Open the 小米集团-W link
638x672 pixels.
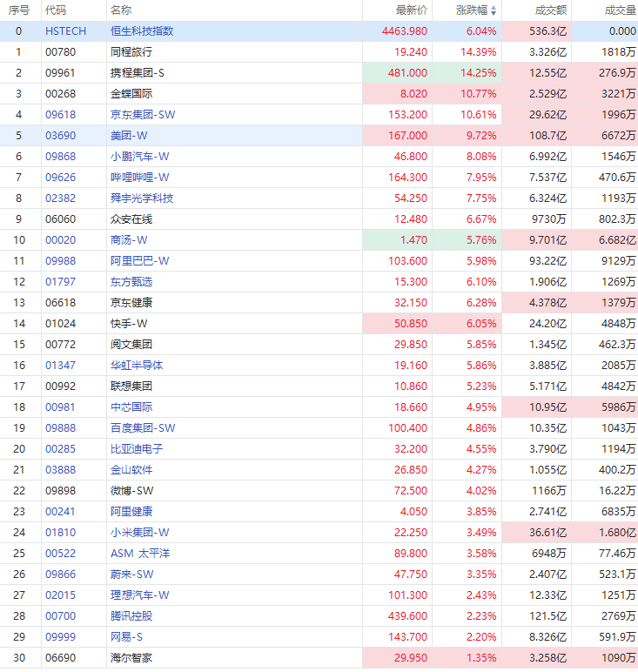pyautogui.click(x=139, y=533)
